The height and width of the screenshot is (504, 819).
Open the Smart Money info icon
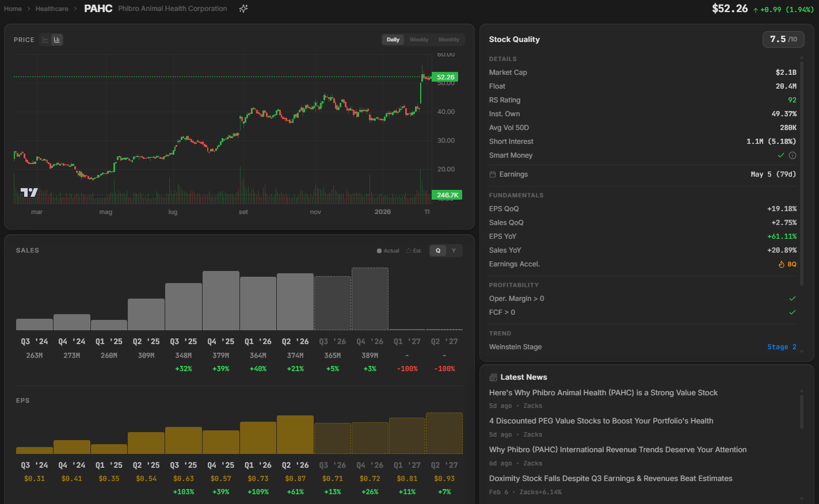coord(793,155)
